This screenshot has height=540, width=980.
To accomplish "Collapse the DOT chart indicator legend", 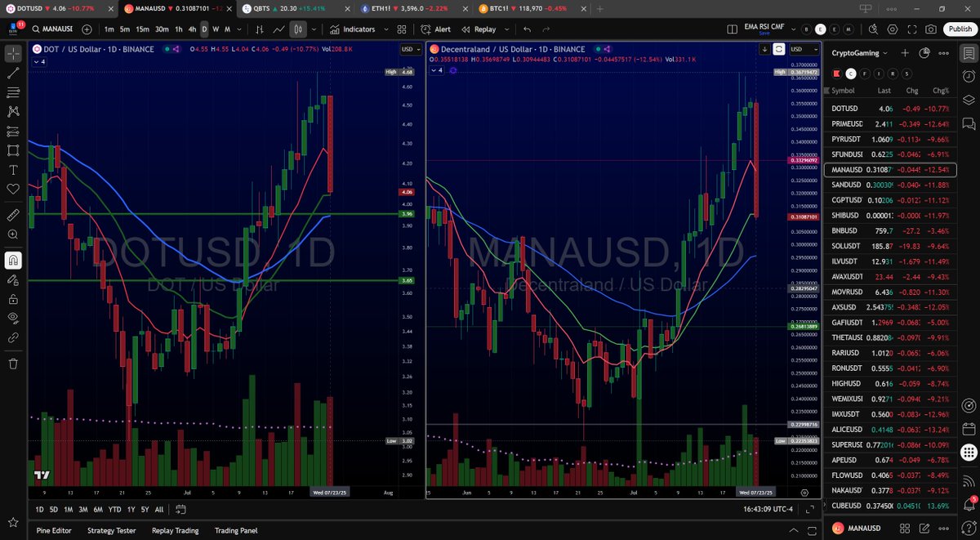I will tap(39, 61).
